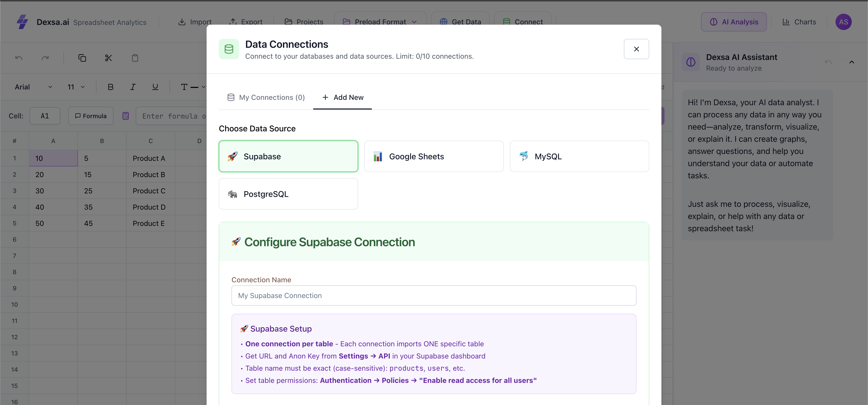Click the undo arrow in AI Assistant panel

point(828,62)
